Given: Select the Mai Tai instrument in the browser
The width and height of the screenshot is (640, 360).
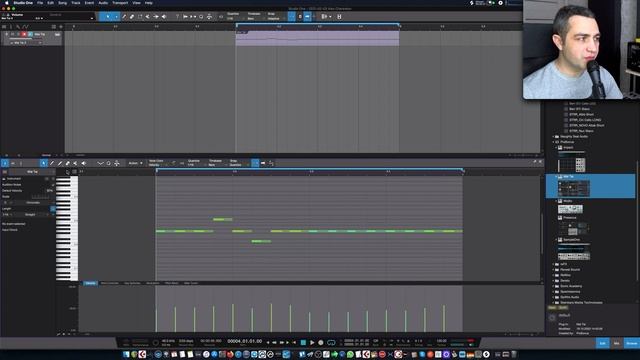Looking at the screenshot, I should [x=591, y=186].
